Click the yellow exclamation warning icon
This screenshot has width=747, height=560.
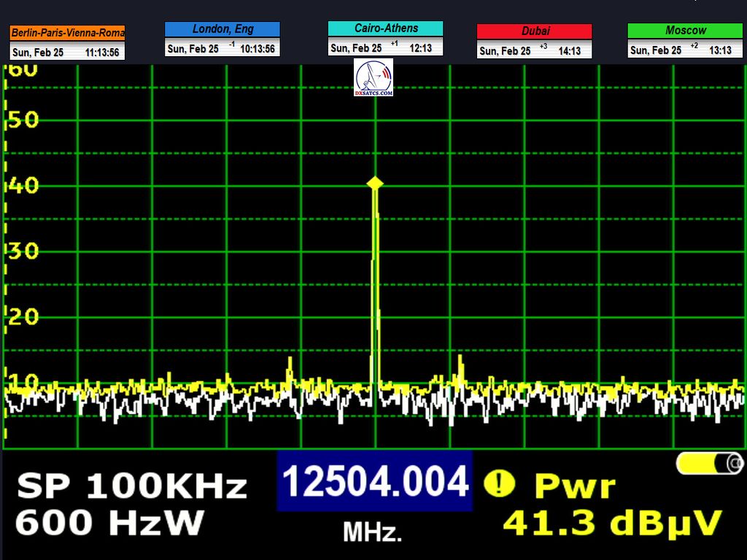click(x=499, y=483)
